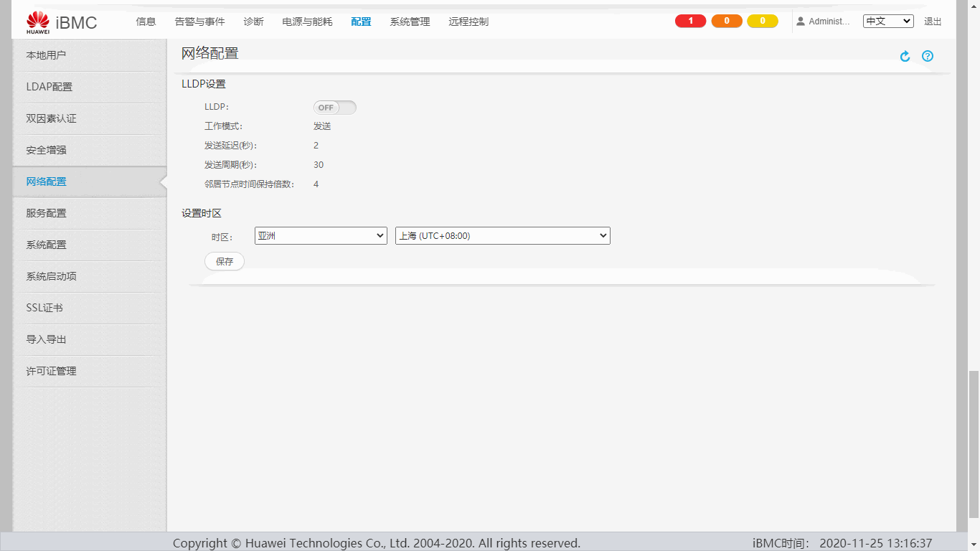Screen dimensions: 980x551
Task: Click the vertical page scrollbar thumb
Action: click(974, 445)
